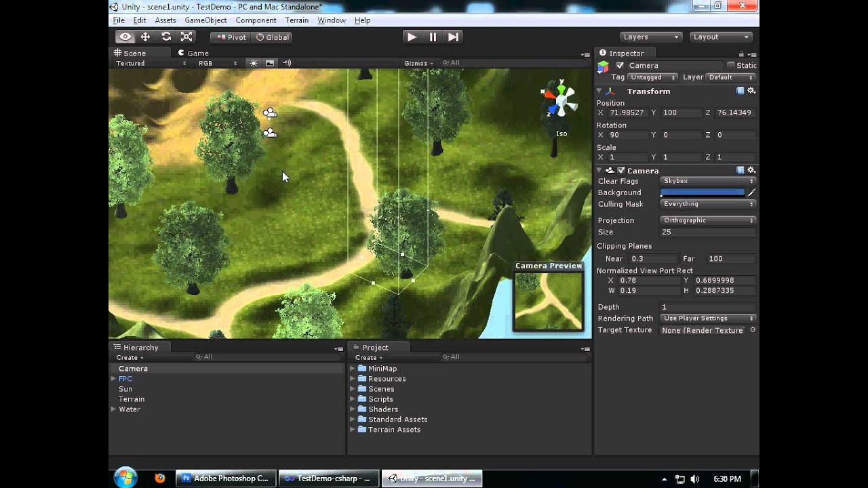Image resolution: width=868 pixels, height=488 pixels.
Task: Open the Windows Start menu
Action: pos(125,478)
